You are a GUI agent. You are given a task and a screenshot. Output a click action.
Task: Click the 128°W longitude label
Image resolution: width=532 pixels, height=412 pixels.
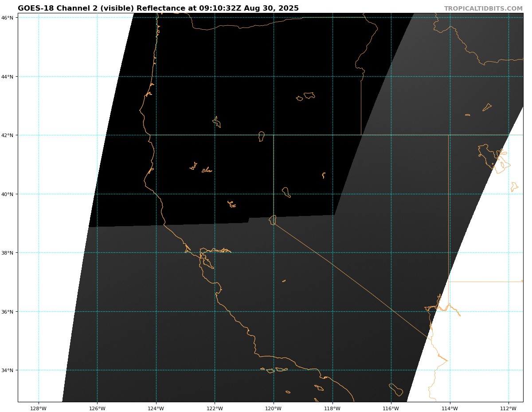39,408
